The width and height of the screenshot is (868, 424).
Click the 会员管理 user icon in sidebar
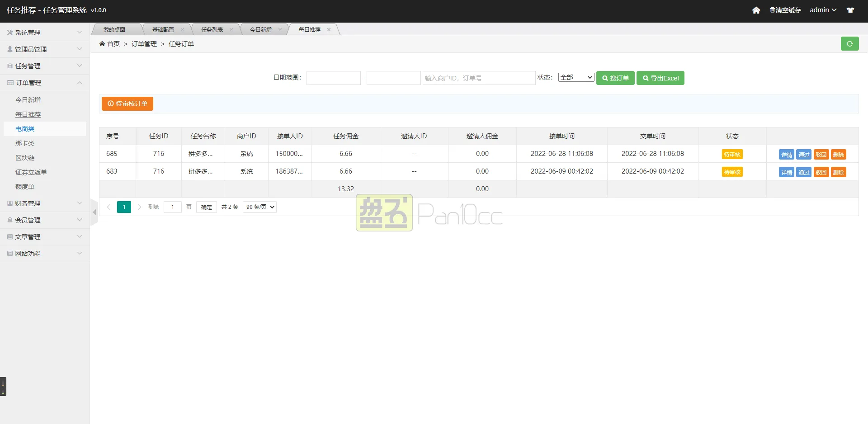tap(9, 220)
